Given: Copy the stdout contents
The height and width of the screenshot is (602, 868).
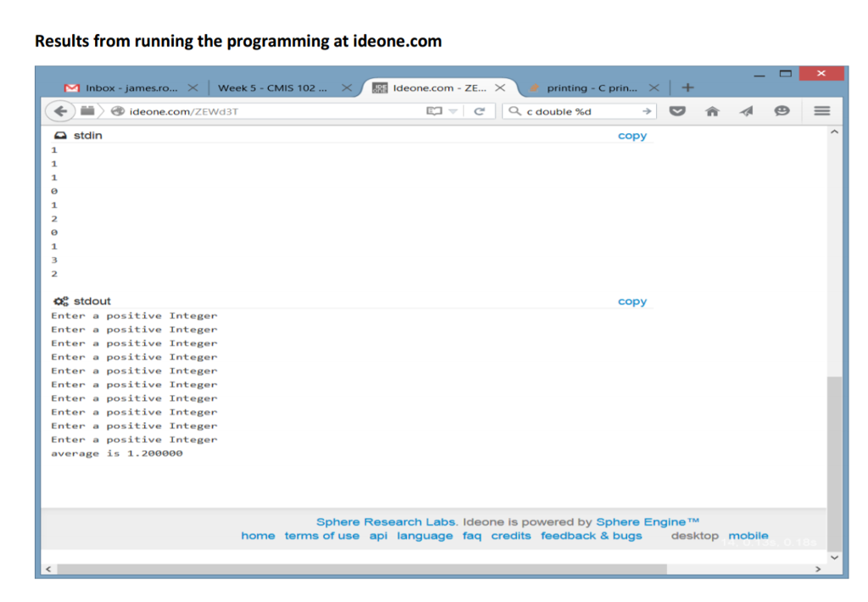Looking at the screenshot, I should (x=632, y=301).
